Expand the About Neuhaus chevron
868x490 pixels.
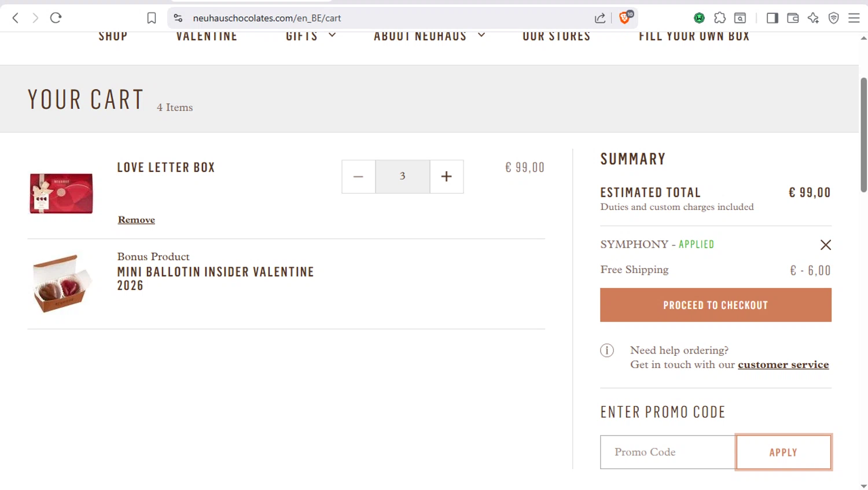[x=481, y=35]
